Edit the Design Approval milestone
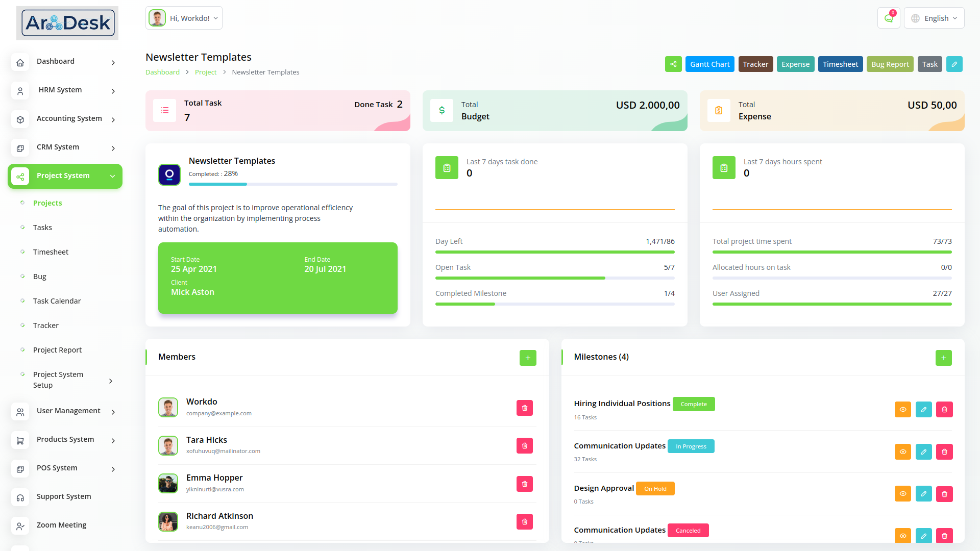980x551 pixels. pyautogui.click(x=923, y=494)
